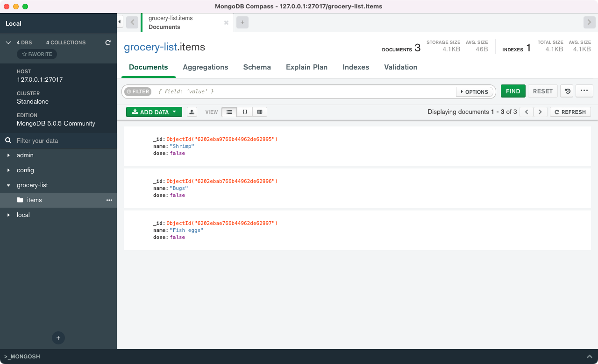Click host address 127.0.0.1:27017
598x364 pixels.
(x=40, y=79)
